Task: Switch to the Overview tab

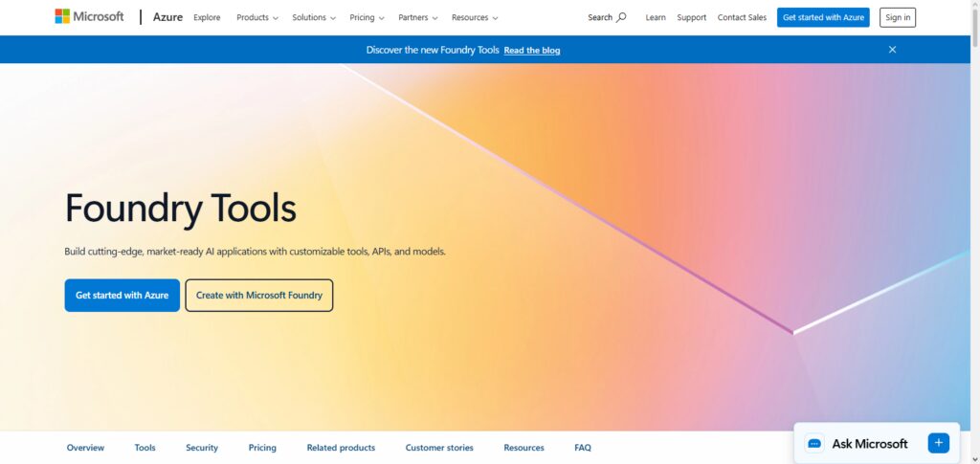Action: click(85, 448)
